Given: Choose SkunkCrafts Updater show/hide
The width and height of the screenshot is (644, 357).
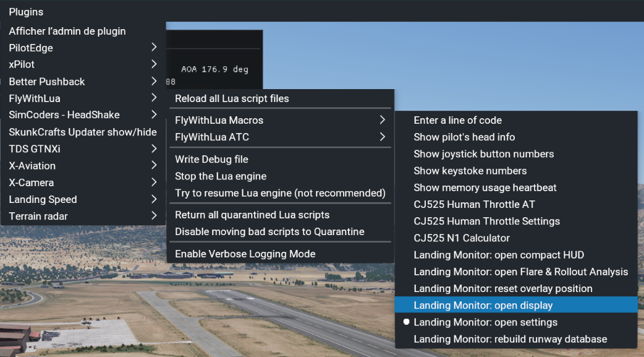Looking at the screenshot, I should (83, 132).
